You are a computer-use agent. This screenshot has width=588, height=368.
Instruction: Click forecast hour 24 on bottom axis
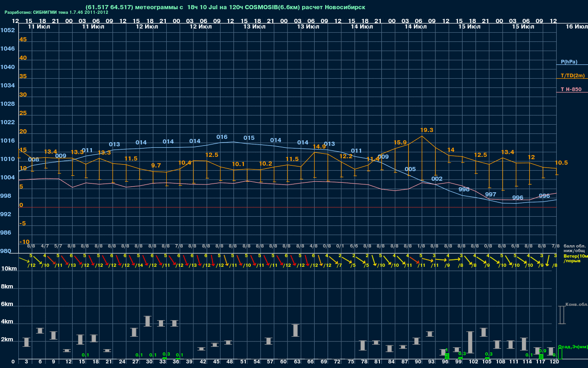122,362
